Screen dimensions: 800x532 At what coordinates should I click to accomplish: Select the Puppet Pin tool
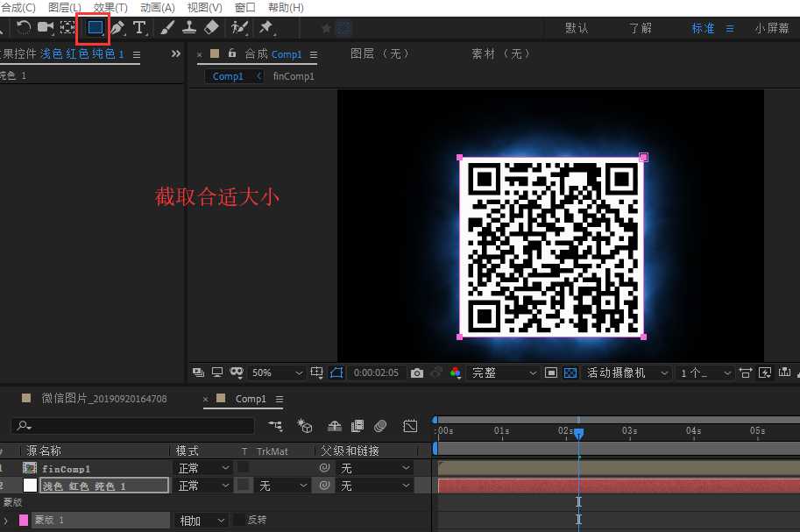(265, 28)
